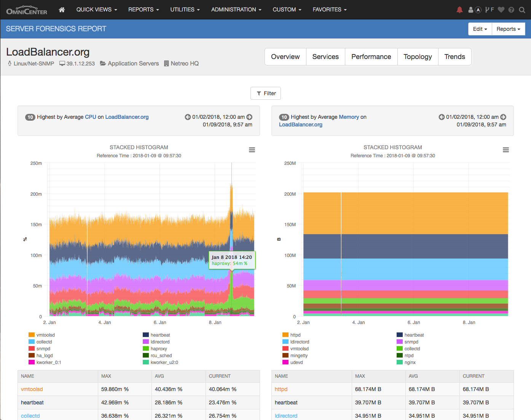Open the Memory chart hamburger menu
The image size is (531, 420).
point(506,150)
